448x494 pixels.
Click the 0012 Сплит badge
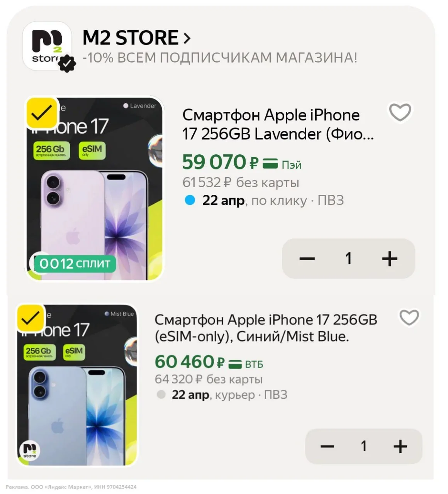(75, 264)
